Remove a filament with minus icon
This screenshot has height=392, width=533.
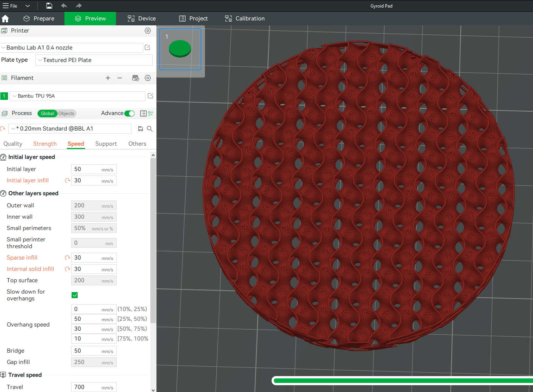tap(120, 78)
